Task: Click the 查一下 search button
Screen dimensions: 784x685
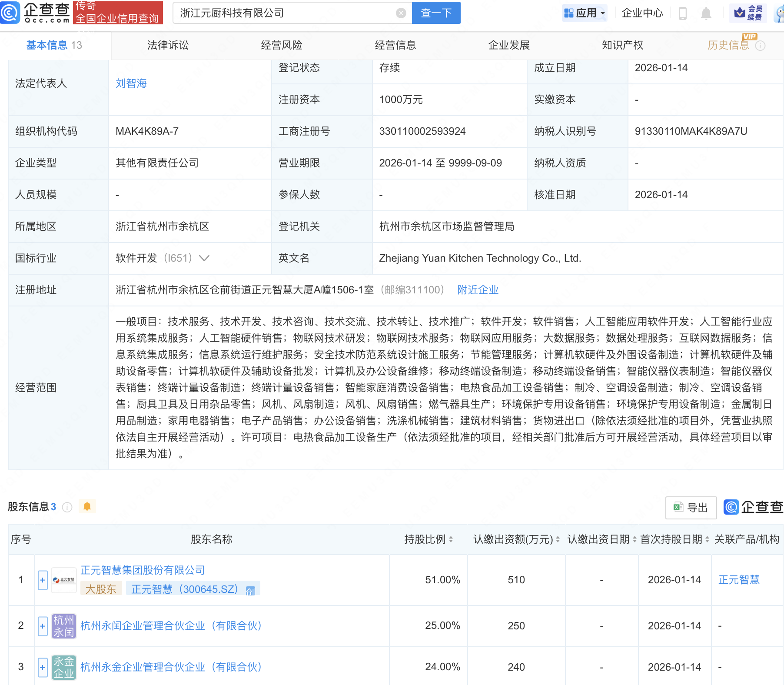Action: [x=435, y=13]
